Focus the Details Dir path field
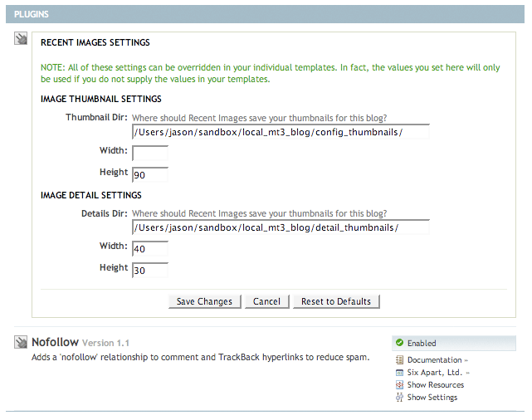532x420 pixels. pyautogui.click(x=280, y=227)
